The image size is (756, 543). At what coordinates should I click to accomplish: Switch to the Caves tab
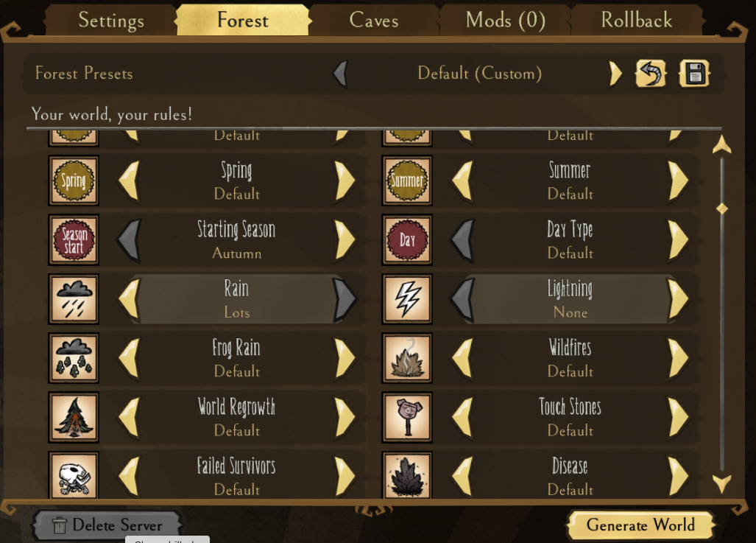click(x=374, y=21)
